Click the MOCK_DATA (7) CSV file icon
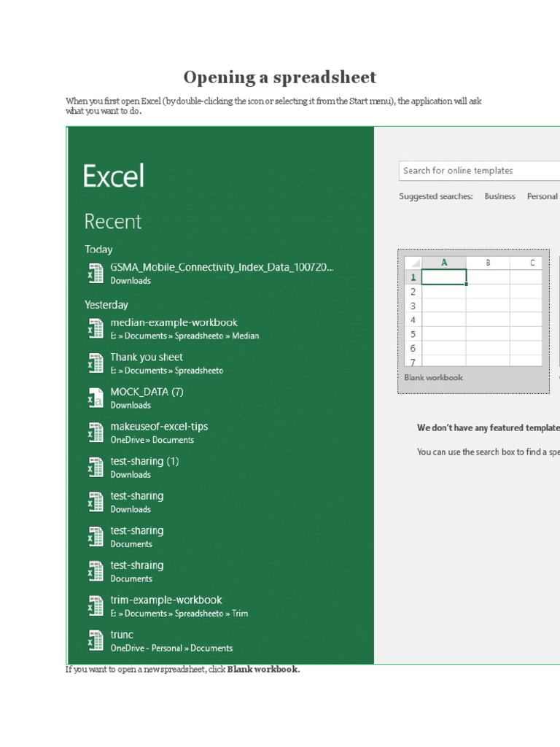 coord(96,398)
